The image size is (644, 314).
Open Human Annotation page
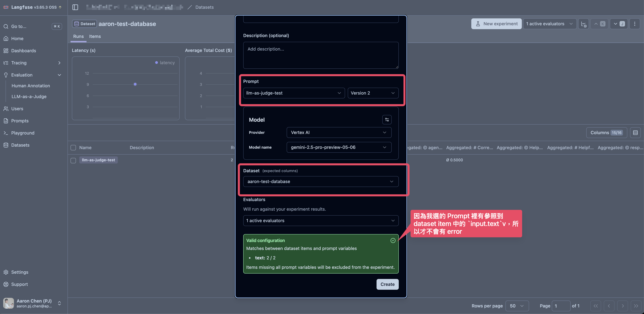pos(30,86)
